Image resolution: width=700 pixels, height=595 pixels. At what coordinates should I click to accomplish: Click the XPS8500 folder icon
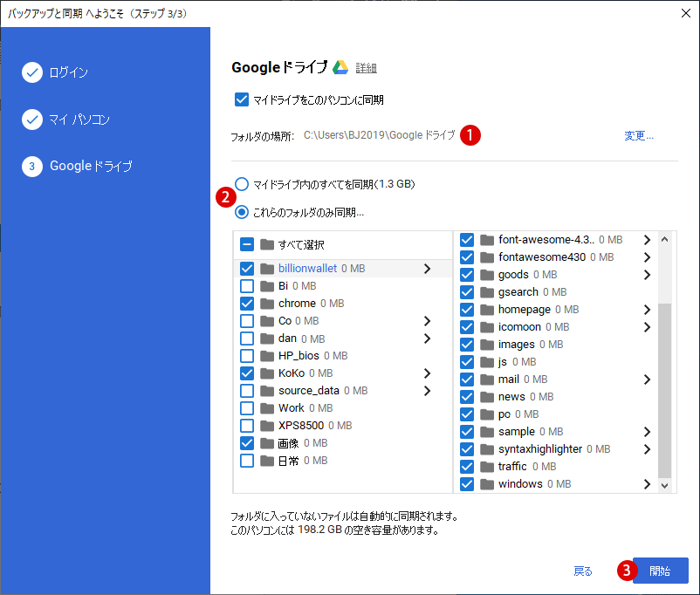pos(267,426)
